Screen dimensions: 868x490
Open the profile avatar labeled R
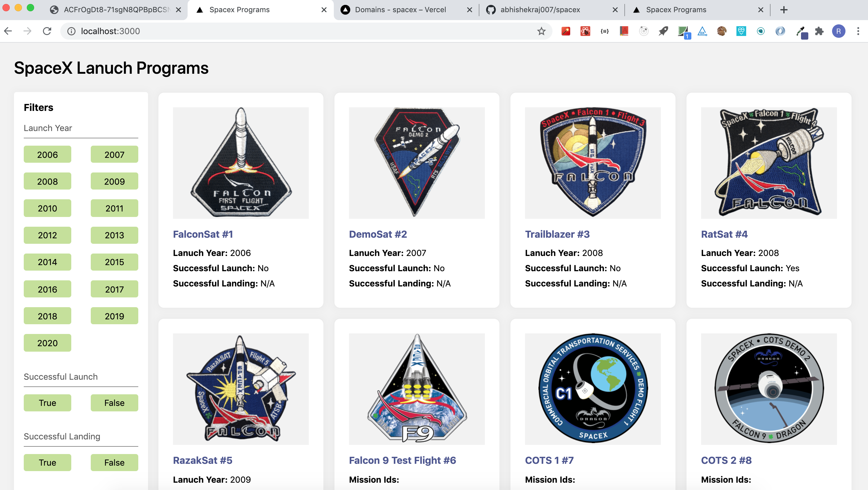[838, 31]
